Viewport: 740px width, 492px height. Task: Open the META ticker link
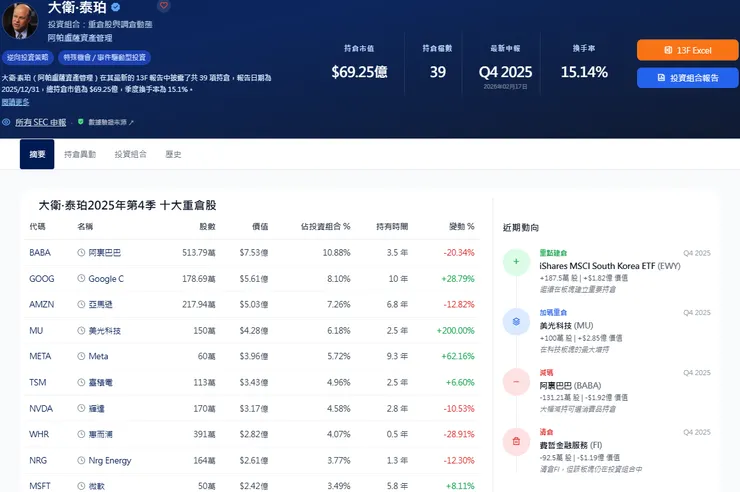coord(40,356)
